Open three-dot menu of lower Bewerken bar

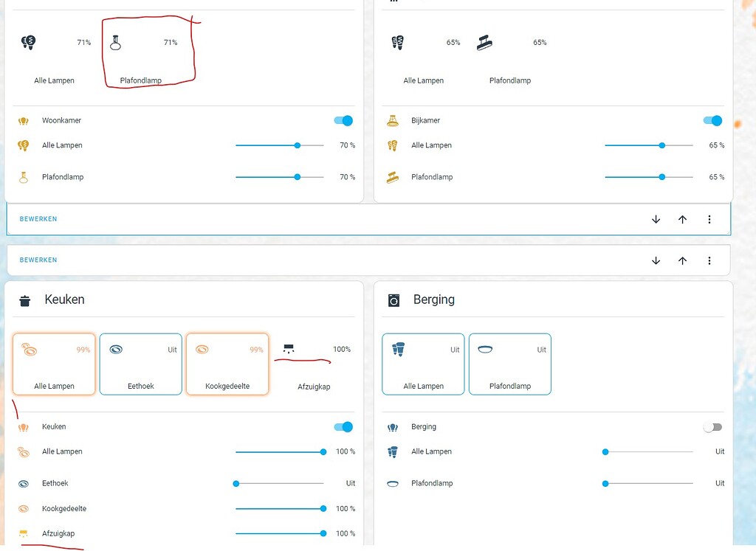click(709, 260)
